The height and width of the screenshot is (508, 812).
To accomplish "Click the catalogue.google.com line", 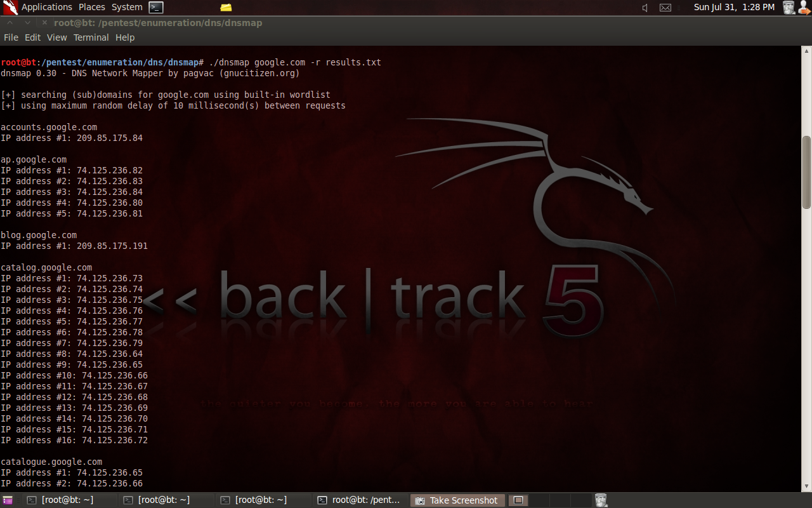I will 51,462.
